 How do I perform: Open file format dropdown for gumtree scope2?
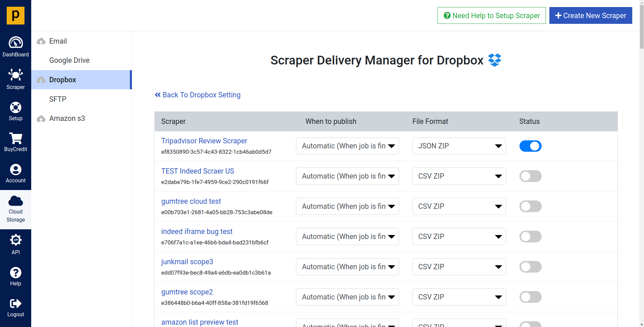point(459,297)
